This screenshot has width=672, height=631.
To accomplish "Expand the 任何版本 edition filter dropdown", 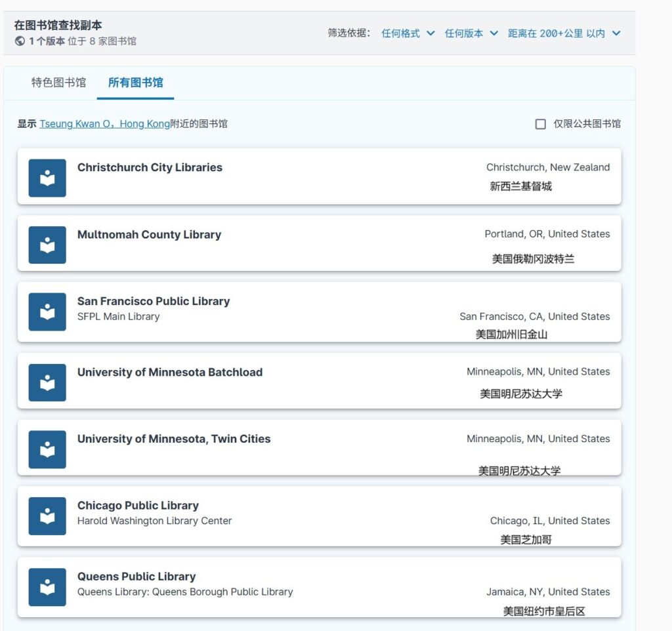I will (x=471, y=33).
